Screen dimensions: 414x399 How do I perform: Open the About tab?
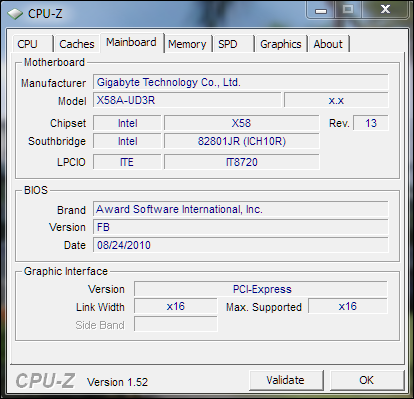tap(328, 44)
